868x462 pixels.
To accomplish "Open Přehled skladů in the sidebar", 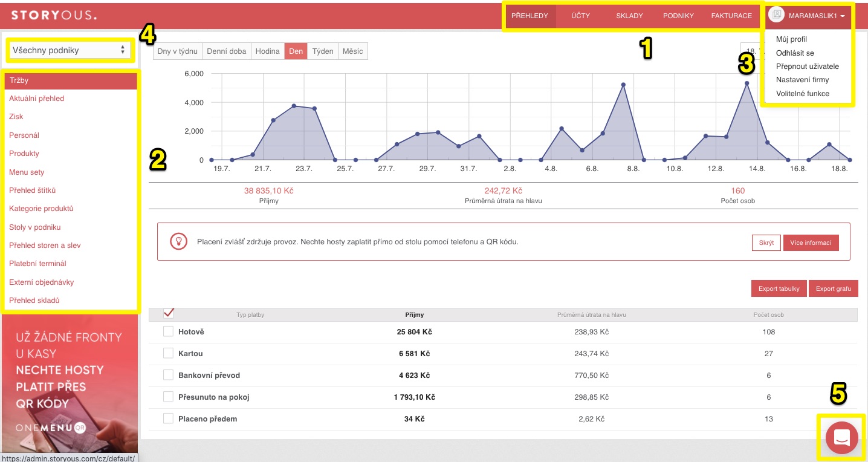I will 34,301.
